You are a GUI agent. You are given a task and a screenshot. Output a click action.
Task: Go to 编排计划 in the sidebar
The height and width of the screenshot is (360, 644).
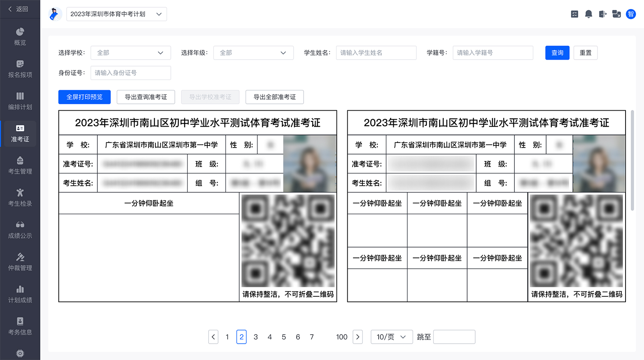tap(20, 101)
